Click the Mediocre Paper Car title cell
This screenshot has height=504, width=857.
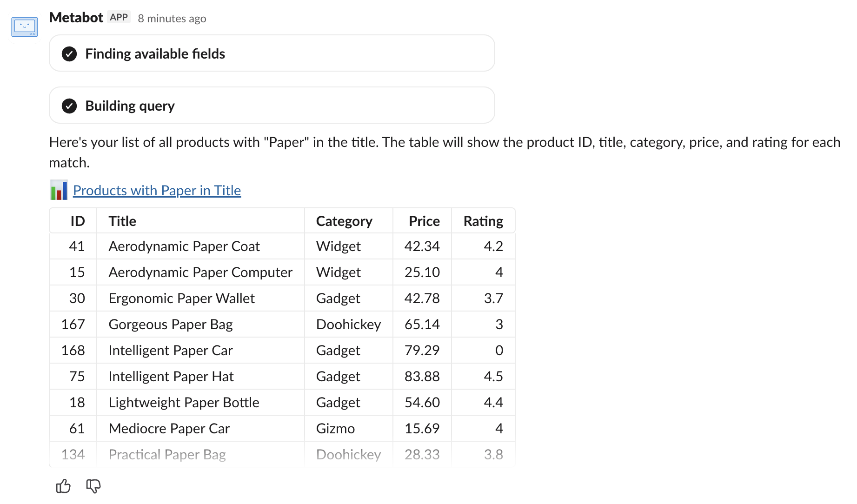pos(169,428)
